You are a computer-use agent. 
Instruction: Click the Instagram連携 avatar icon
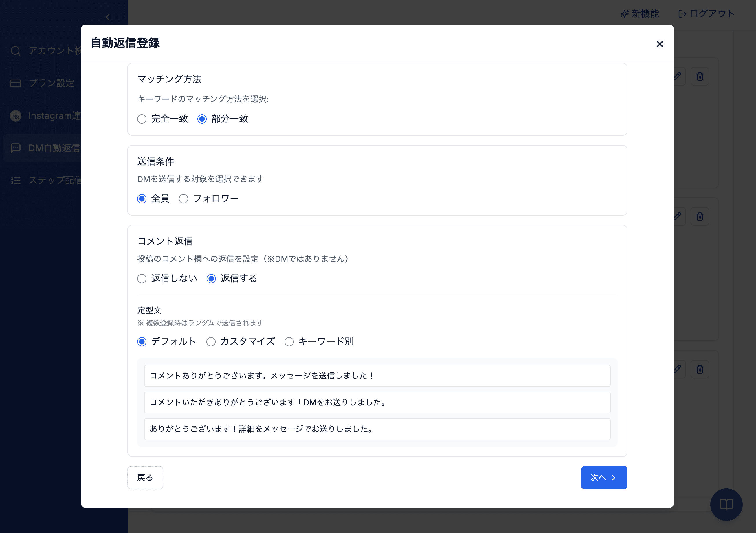[x=15, y=115]
